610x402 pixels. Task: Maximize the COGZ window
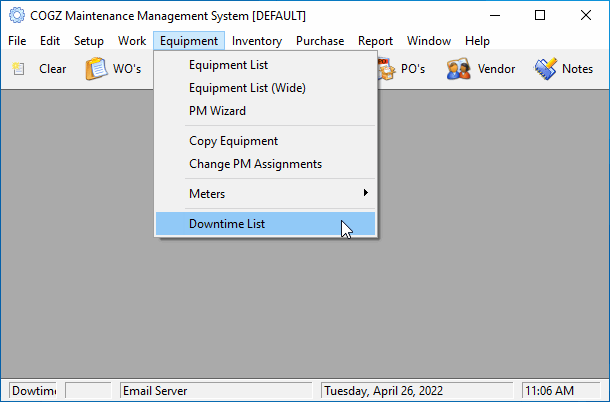tap(540, 16)
